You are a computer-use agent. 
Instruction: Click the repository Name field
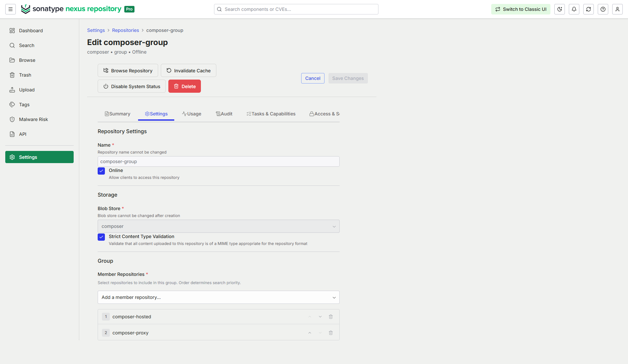[x=219, y=161]
